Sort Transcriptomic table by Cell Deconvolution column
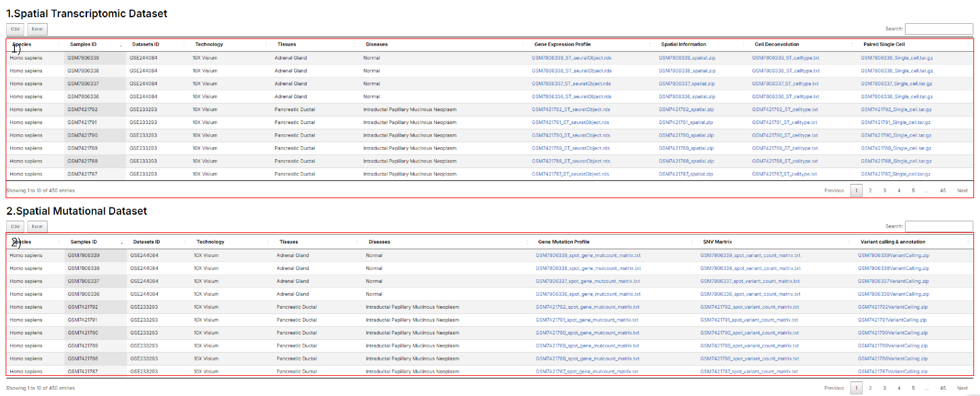 click(777, 45)
